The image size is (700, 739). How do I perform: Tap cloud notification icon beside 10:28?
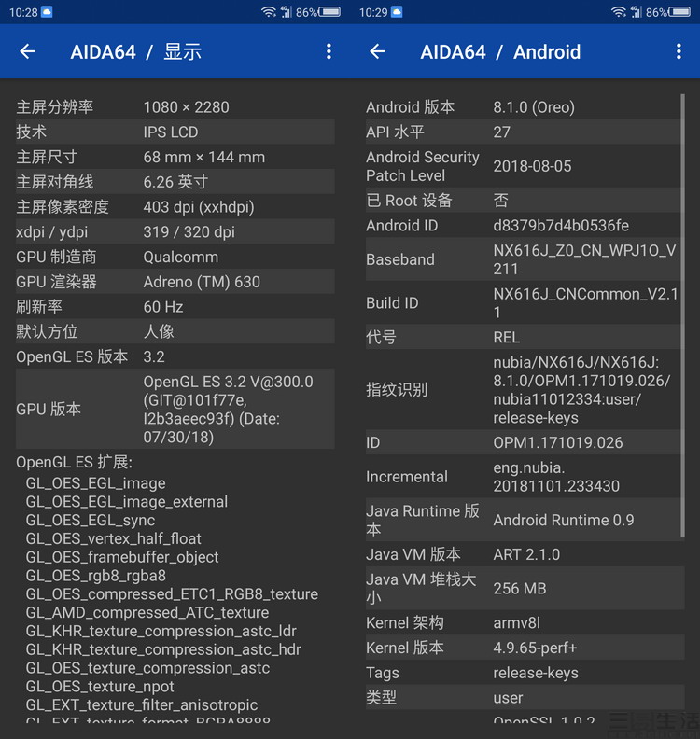[47, 12]
